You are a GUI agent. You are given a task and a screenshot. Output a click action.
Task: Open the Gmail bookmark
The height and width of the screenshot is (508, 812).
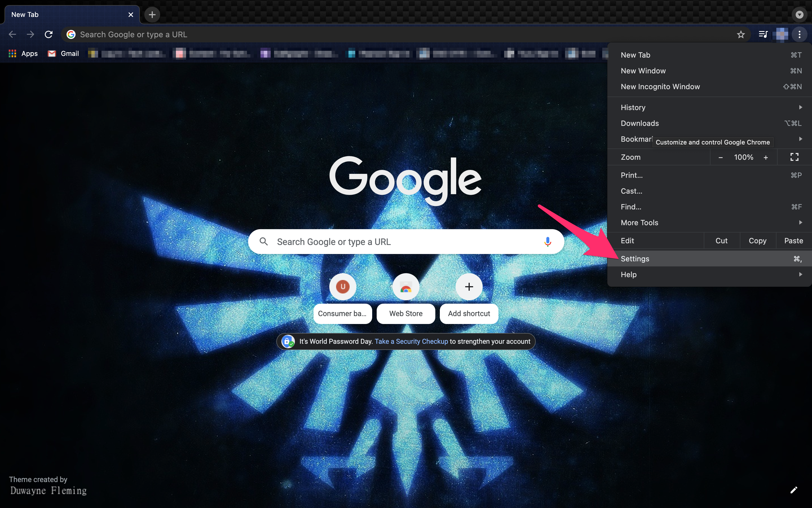coord(63,53)
